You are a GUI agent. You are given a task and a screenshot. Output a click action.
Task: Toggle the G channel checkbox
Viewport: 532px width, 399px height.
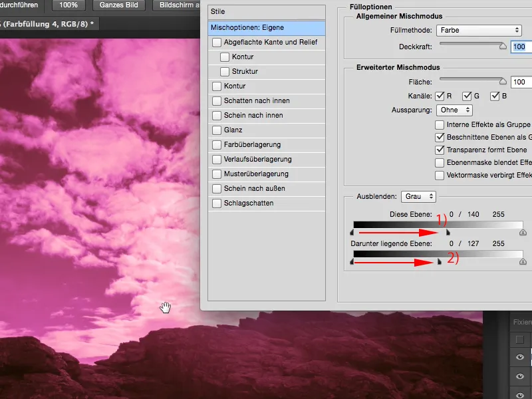[x=467, y=96]
